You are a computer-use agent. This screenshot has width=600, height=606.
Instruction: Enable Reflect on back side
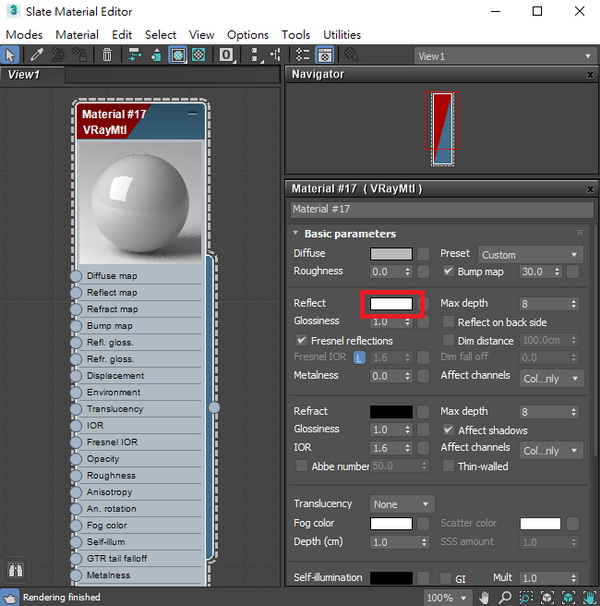[448, 322]
